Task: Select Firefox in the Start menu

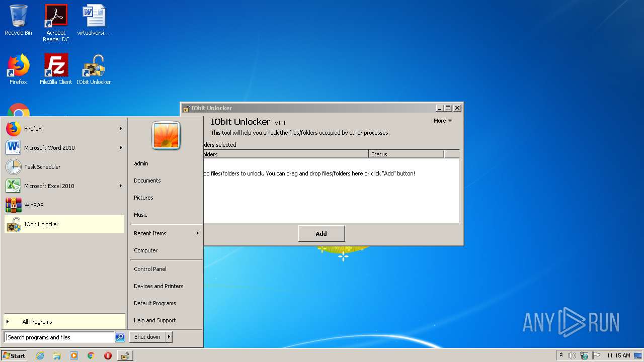Action: tap(64, 129)
